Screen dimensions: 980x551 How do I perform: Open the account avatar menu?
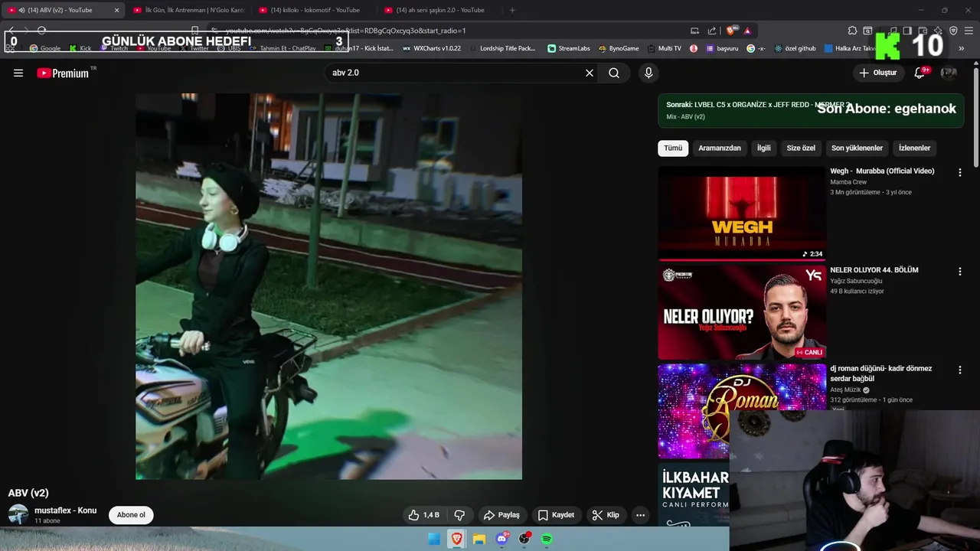click(949, 73)
